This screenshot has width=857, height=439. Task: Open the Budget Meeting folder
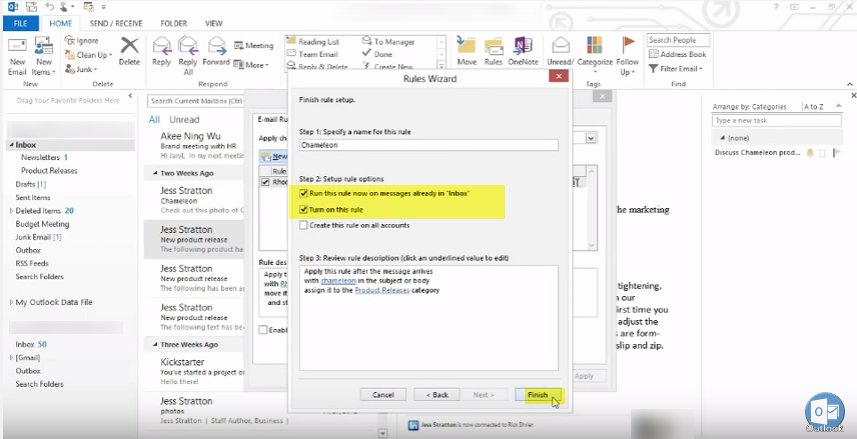[42, 224]
